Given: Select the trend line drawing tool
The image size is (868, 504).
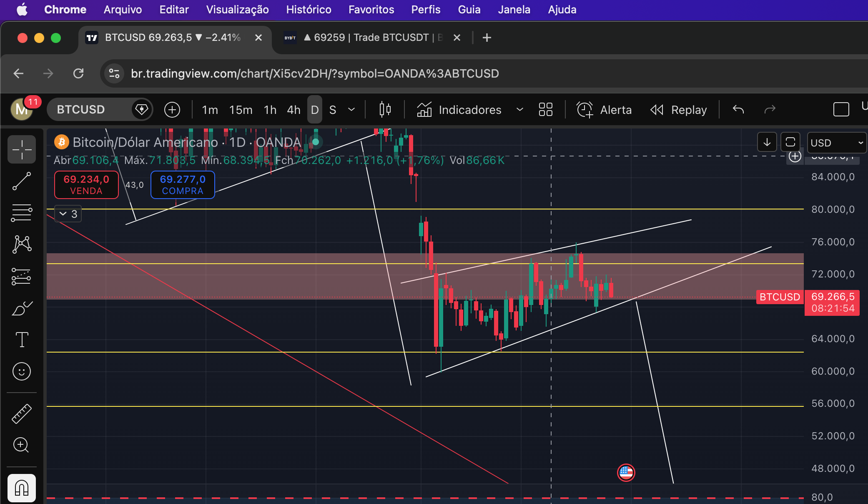Looking at the screenshot, I should coord(22,181).
